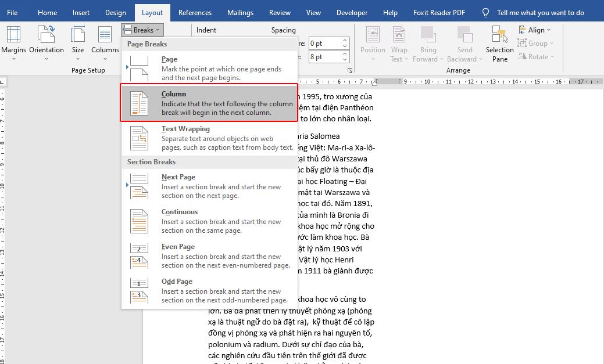Click the Group tool
Image resolution: width=604 pixels, height=364 pixels.
coord(535,43)
